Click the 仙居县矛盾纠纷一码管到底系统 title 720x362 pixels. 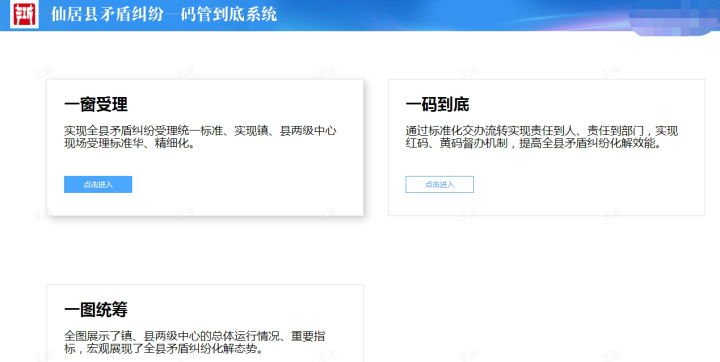tap(164, 14)
